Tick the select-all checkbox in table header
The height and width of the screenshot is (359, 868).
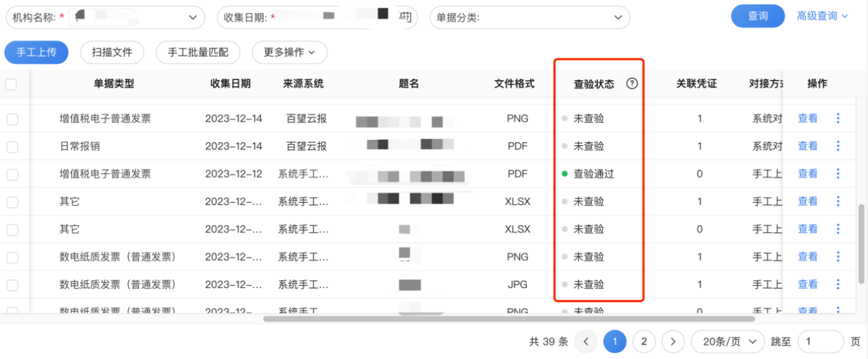[11, 84]
